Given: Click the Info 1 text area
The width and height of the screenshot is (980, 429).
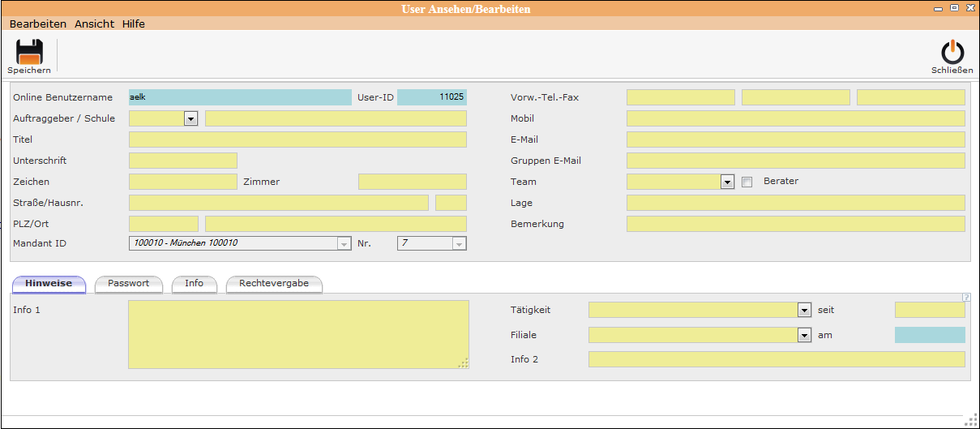Looking at the screenshot, I should (298, 334).
